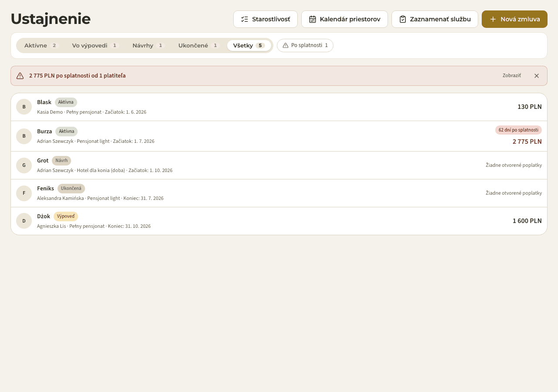558x392 pixels.
Task: Click the checklist icon in Starostlivosť button
Action: (245, 19)
